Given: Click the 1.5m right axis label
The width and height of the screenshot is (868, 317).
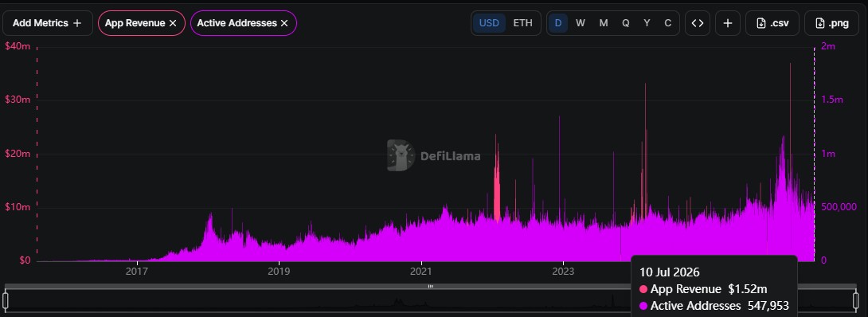Looking at the screenshot, I should pos(832,100).
